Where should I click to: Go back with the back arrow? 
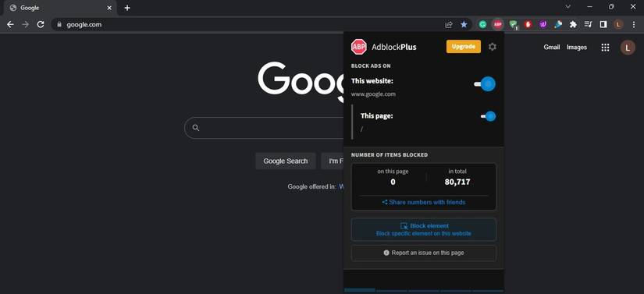(x=10, y=25)
